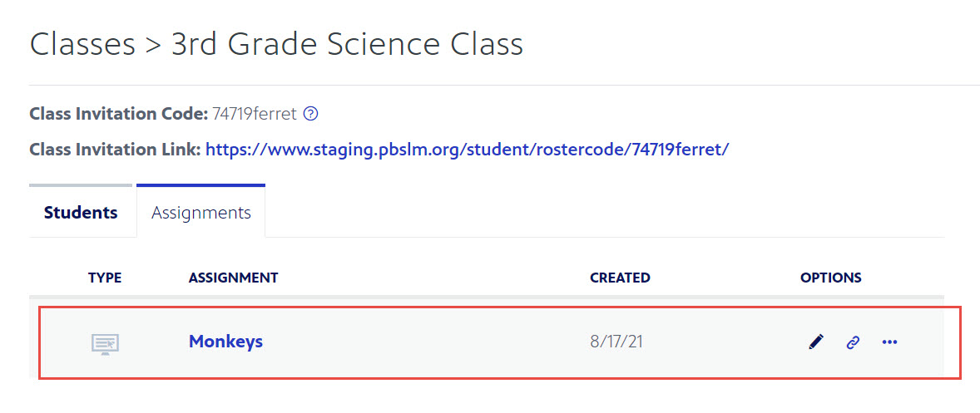
Task: Click the help icon beside invitation code
Action: pos(310,114)
